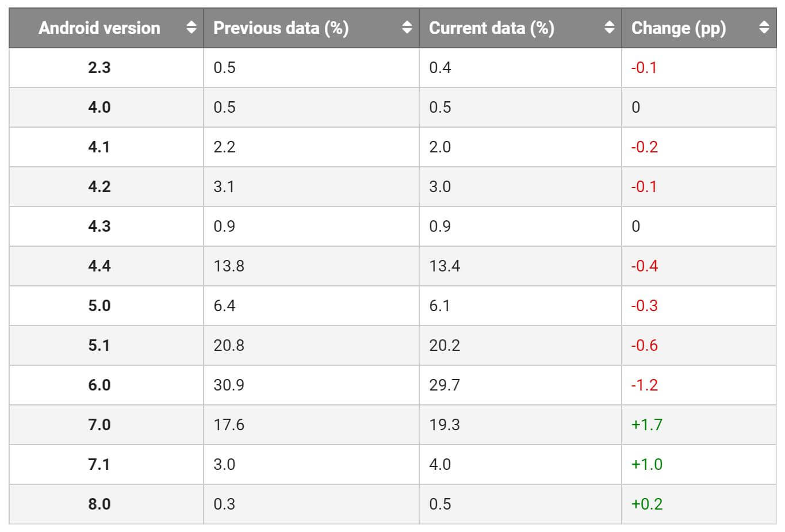Click previous data value 20.8
Image resolution: width=785 pixels, height=532 pixels.
pyautogui.click(x=229, y=345)
